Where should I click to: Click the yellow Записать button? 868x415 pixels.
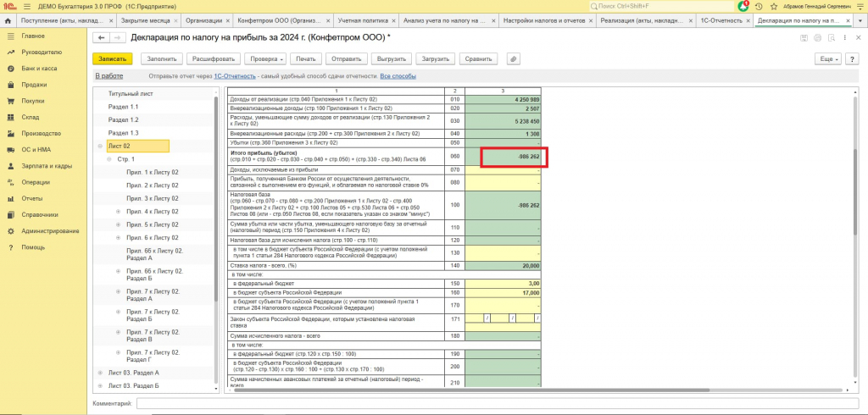point(113,58)
